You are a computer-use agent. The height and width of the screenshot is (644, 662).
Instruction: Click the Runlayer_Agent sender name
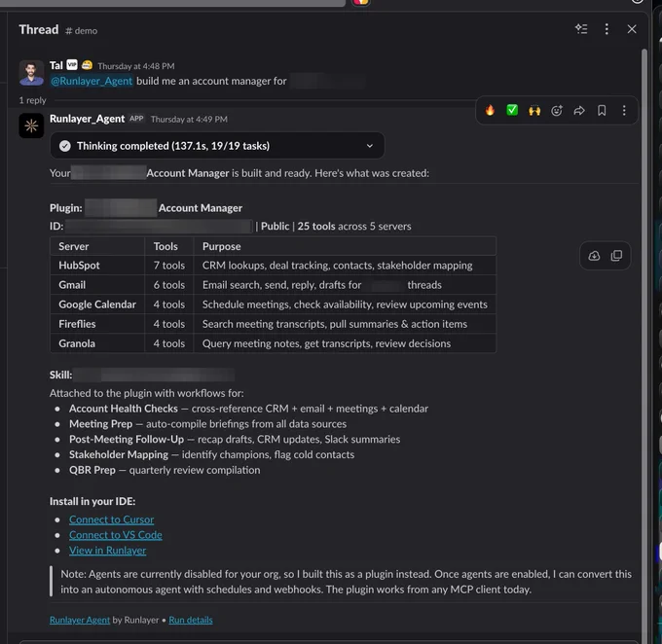(x=87, y=119)
